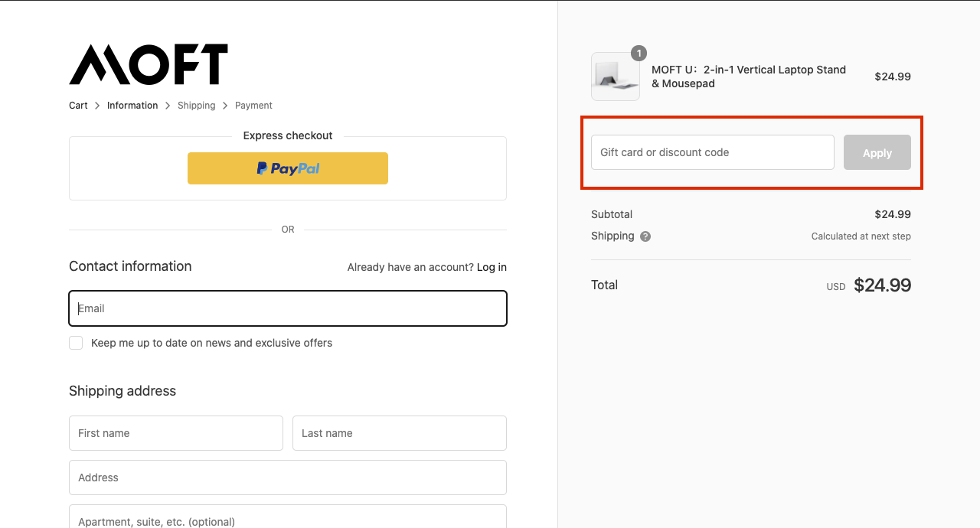The width and height of the screenshot is (980, 528).
Task: Click the Contact information heading
Action: (x=130, y=266)
